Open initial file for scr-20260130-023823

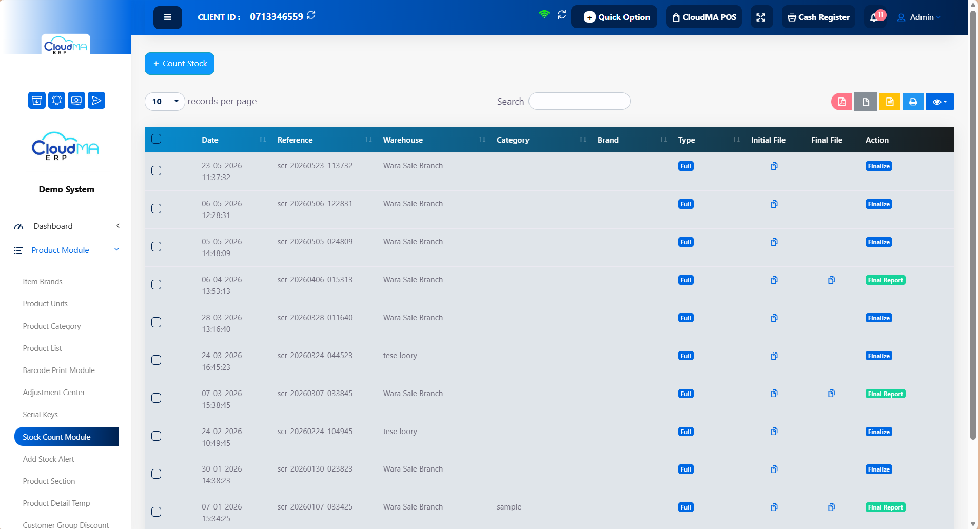click(x=774, y=469)
